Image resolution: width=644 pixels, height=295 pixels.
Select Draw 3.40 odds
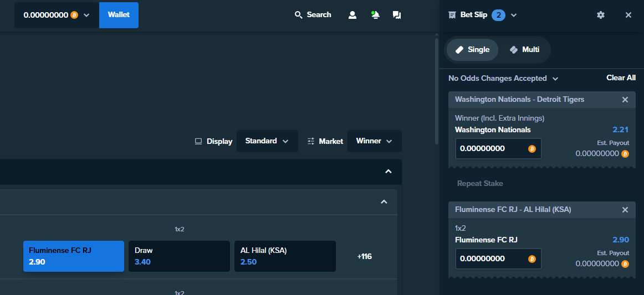[179, 256]
